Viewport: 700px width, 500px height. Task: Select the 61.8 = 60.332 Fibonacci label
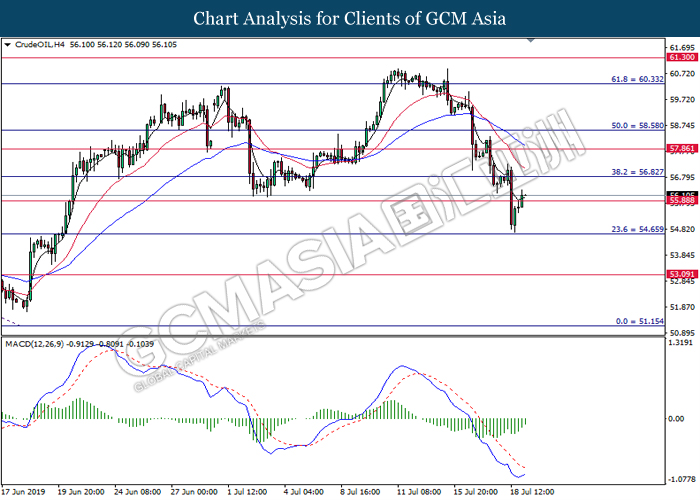click(x=635, y=78)
